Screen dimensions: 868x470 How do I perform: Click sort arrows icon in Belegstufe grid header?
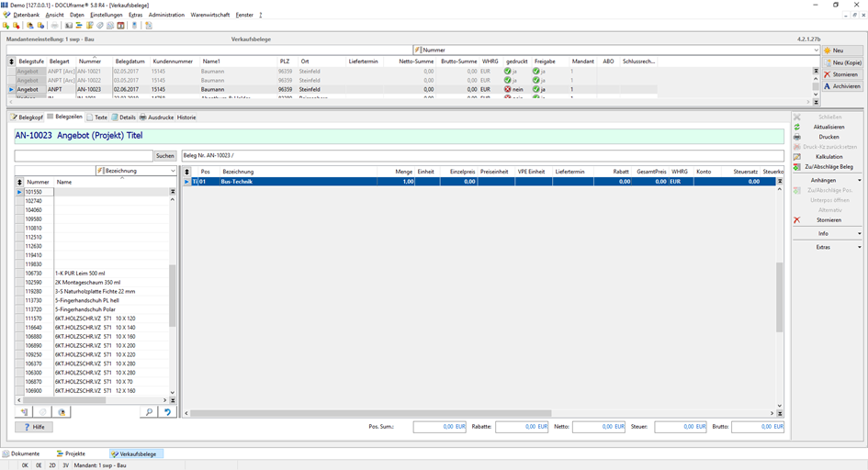coord(11,62)
